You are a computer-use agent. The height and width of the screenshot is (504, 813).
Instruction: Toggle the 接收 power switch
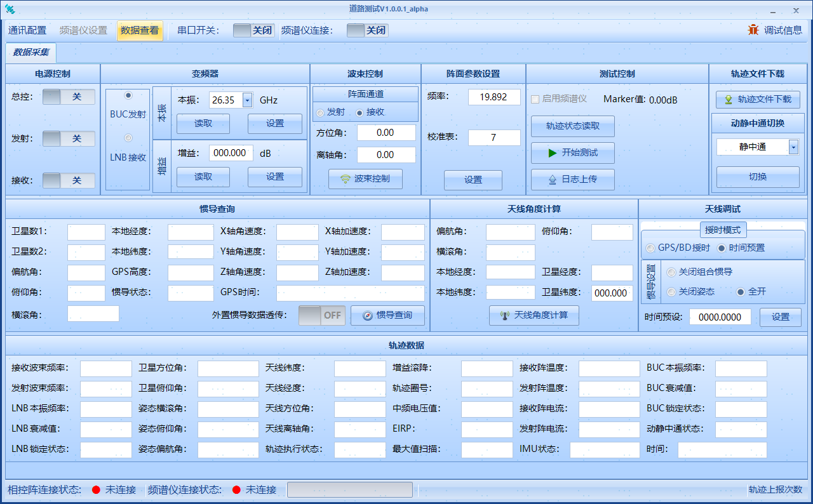point(69,181)
